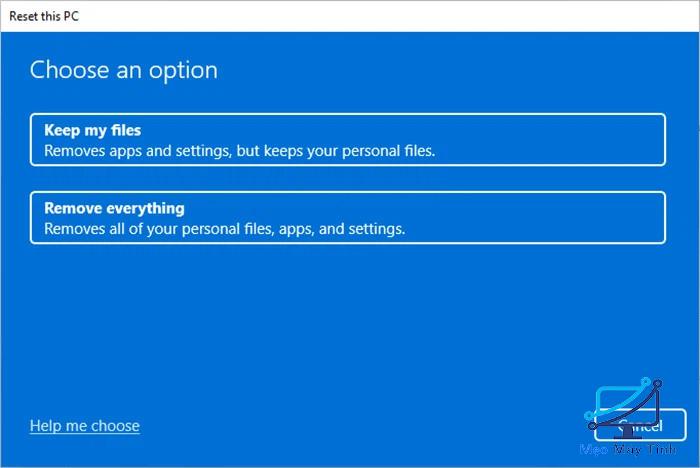This screenshot has width=700, height=468.
Task: Pick the option that wipes files and apps
Action: pos(348,217)
